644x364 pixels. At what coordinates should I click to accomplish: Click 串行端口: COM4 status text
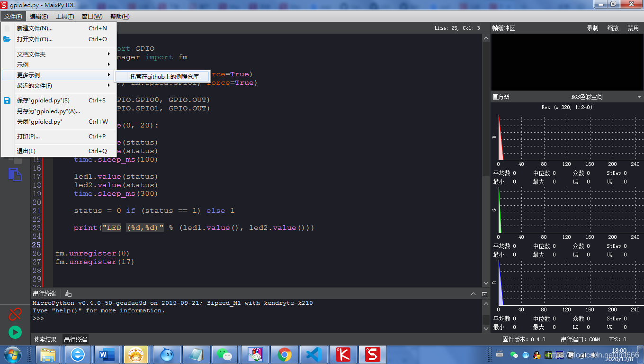pos(581,339)
